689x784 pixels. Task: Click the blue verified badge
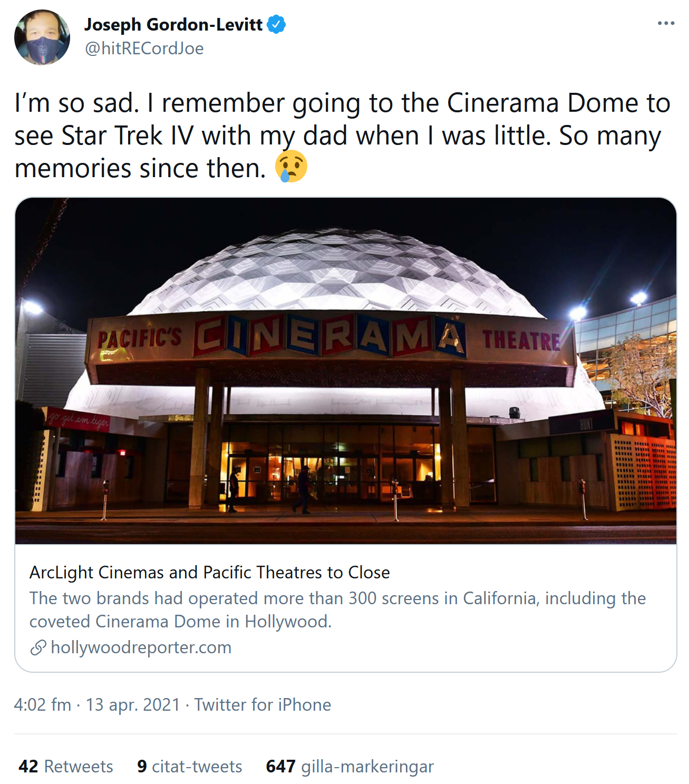coord(276,24)
